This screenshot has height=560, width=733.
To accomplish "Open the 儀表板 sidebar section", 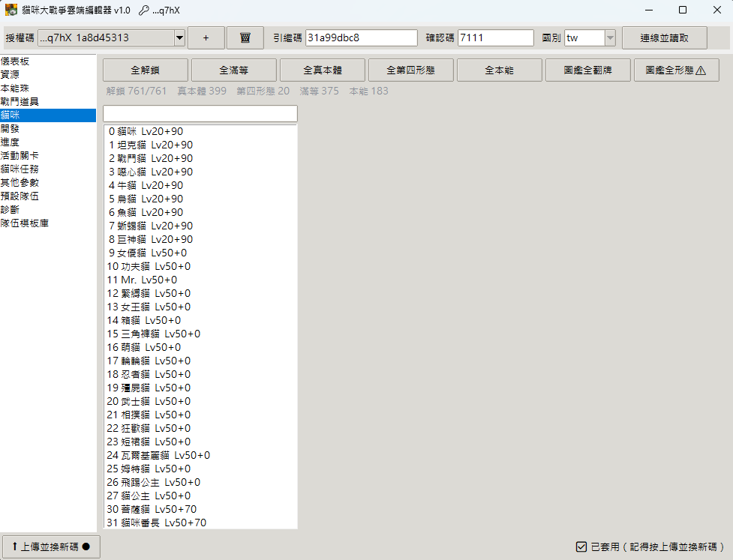I will (x=48, y=61).
